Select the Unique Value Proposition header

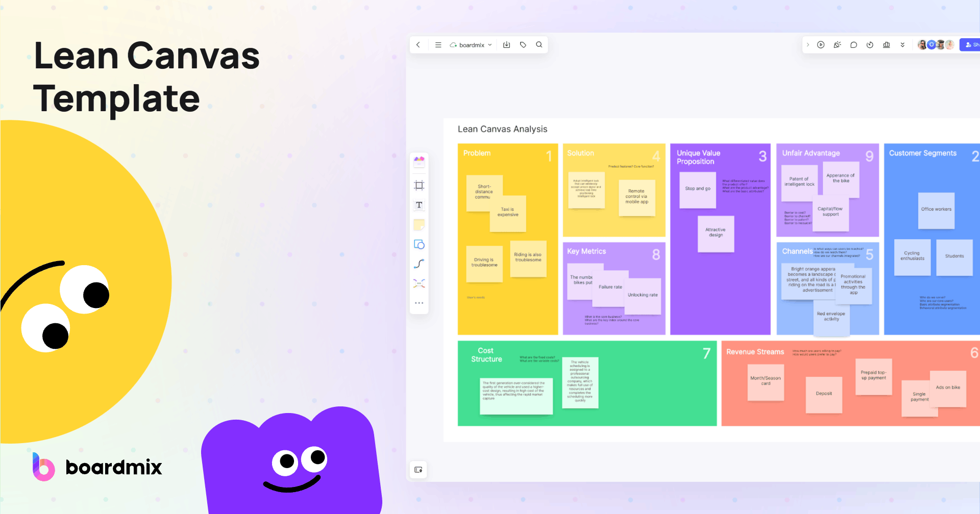(x=698, y=157)
